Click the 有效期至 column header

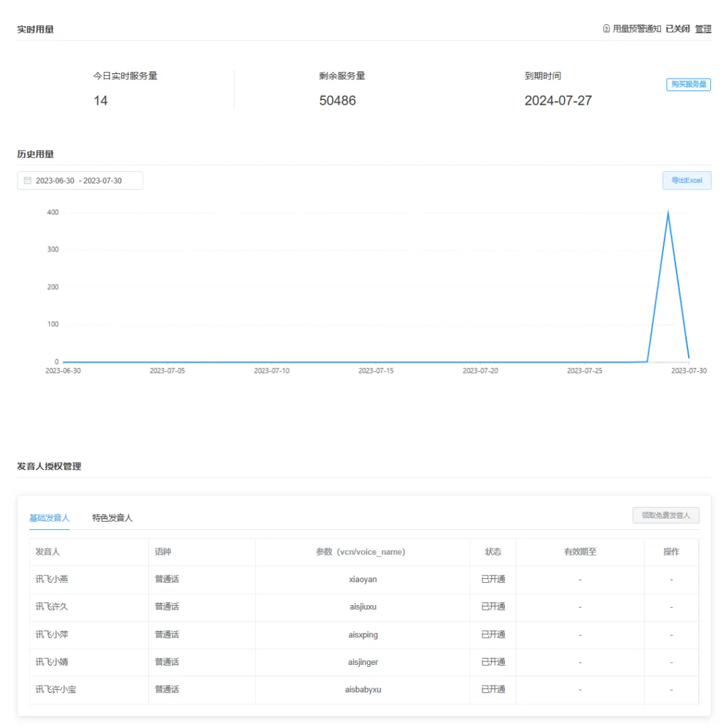point(580,551)
